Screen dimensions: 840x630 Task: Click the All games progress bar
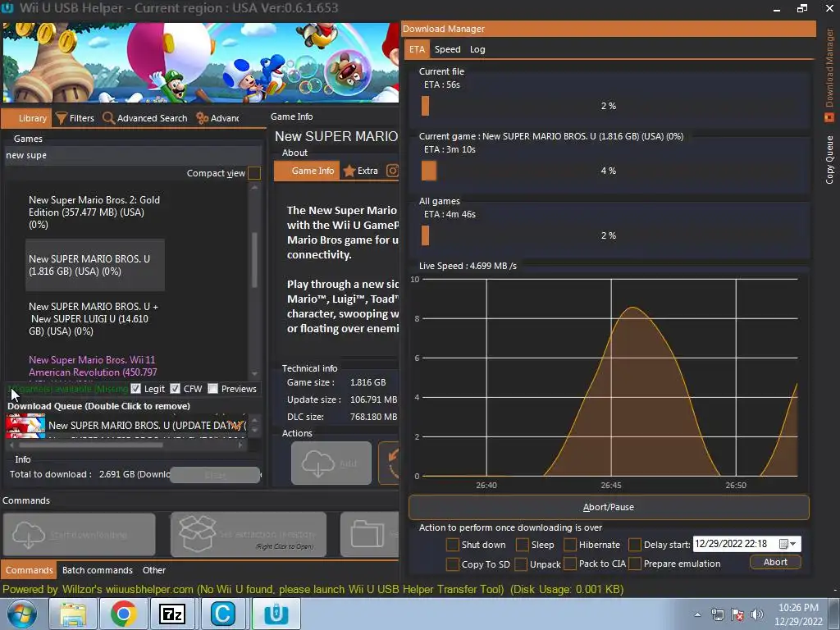pyautogui.click(x=609, y=235)
